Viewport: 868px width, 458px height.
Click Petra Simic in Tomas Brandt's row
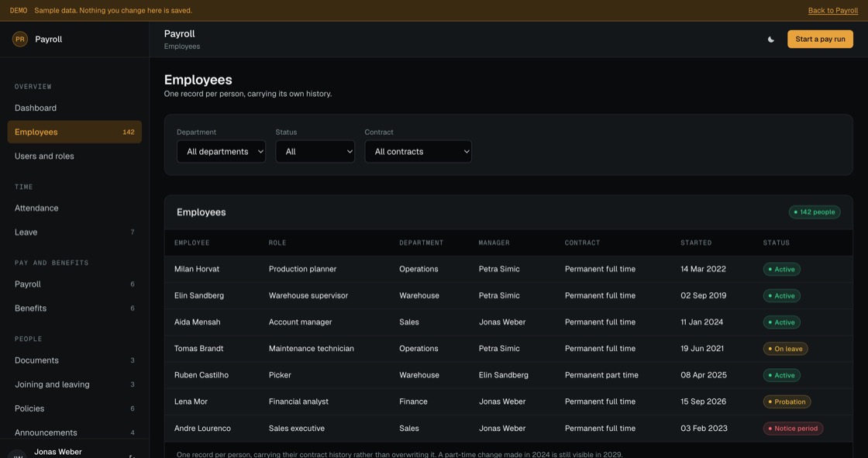[499, 349]
